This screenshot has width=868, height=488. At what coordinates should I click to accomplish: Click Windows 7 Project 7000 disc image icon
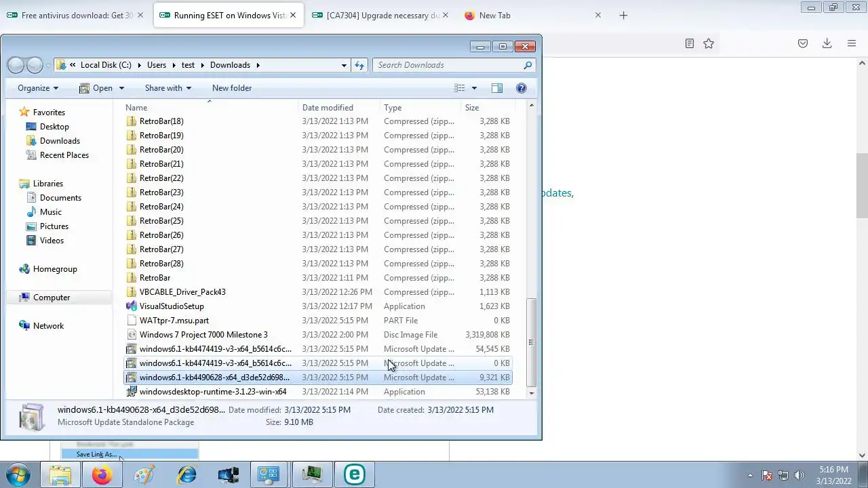[132, 335]
